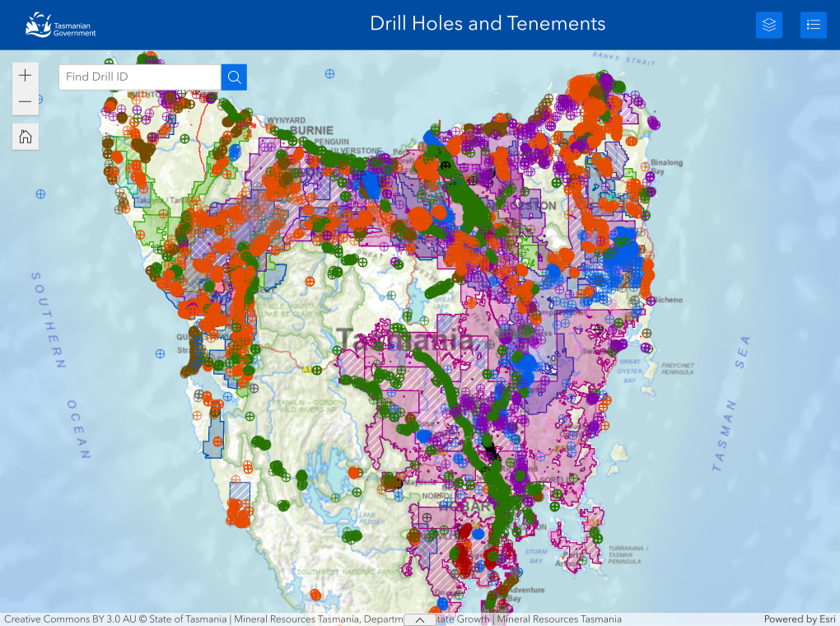Click the Bicheno label on east coast
This screenshot has width=840, height=626.
pos(668,301)
